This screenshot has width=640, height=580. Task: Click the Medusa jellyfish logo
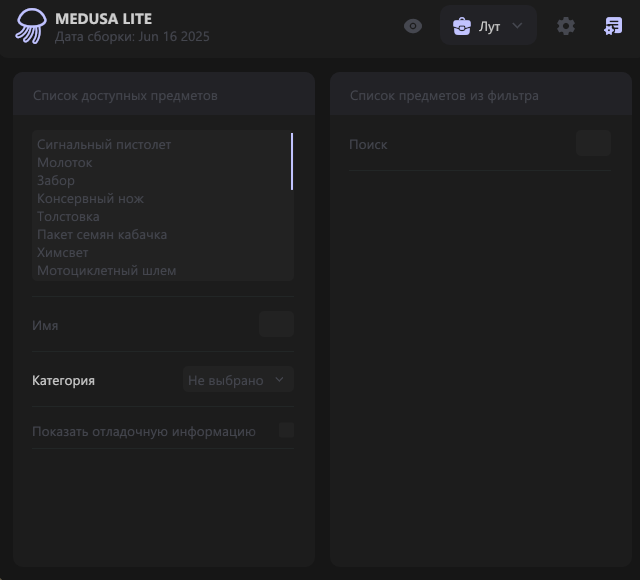pyautogui.click(x=30, y=26)
